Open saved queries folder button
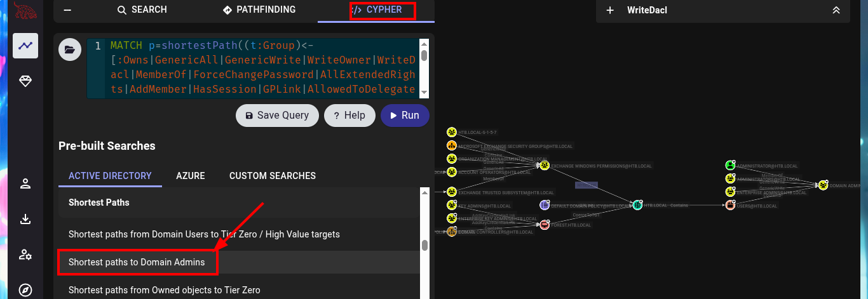 (x=70, y=50)
